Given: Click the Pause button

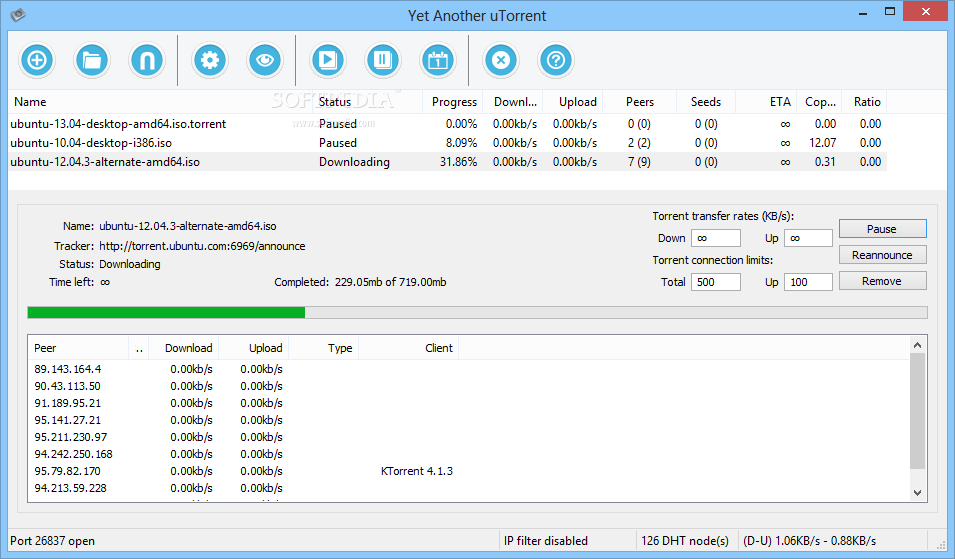Looking at the screenshot, I should [883, 229].
